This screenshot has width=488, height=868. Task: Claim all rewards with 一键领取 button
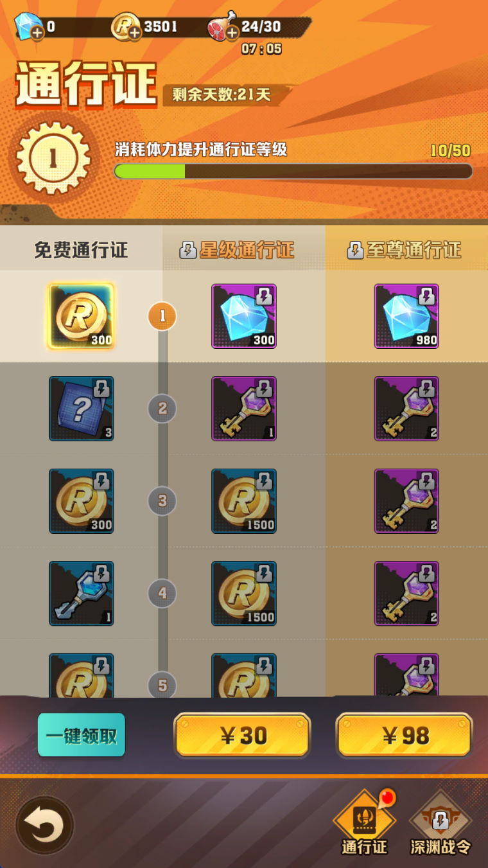click(81, 735)
